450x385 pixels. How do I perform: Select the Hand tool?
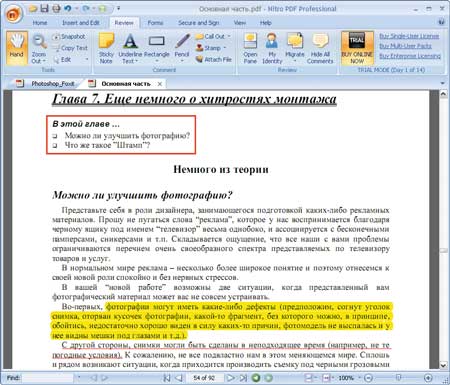pos(17,48)
